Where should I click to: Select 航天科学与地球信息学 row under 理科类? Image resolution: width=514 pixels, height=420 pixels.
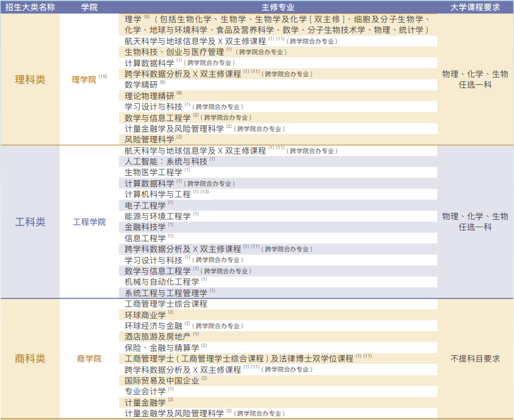tap(278, 41)
